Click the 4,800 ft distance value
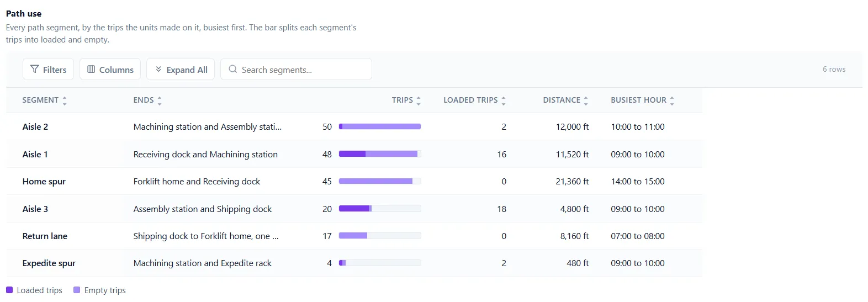The width and height of the screenshot is (868, 302). [x=574, y=209]
